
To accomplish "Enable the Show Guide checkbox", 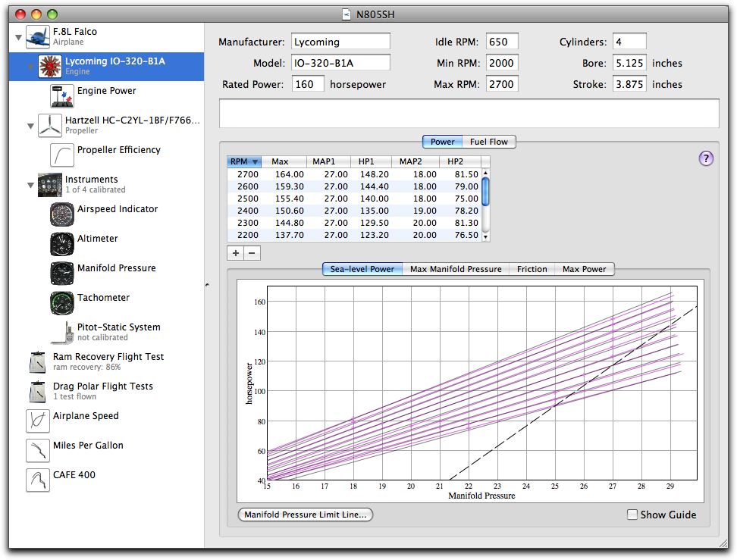I will coord(632,515).
